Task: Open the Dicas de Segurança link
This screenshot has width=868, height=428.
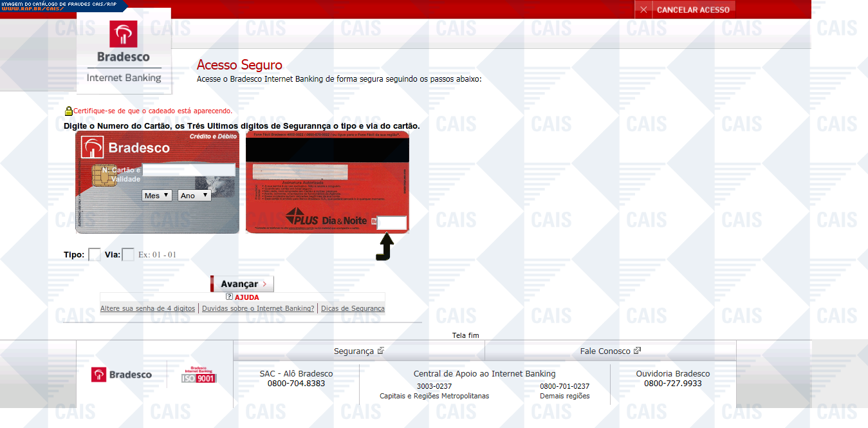Action: [353, 308]
